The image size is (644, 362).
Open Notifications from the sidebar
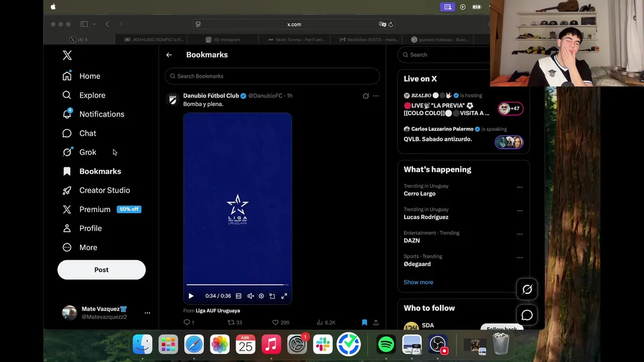click(x=93, y=114)
